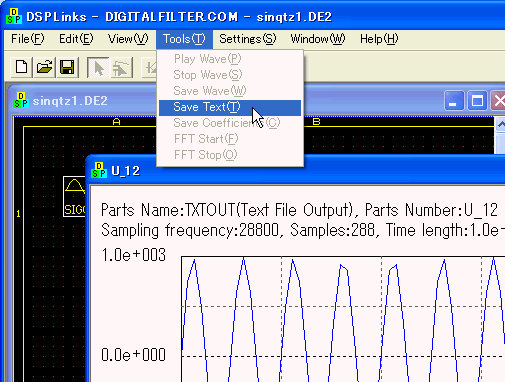Open the Settings(S) menu

(248, 39)
